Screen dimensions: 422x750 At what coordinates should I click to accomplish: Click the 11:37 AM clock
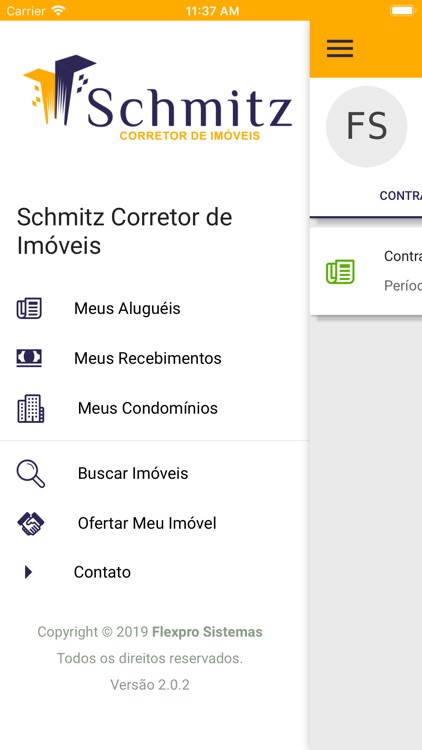click(x=212, y=11)
